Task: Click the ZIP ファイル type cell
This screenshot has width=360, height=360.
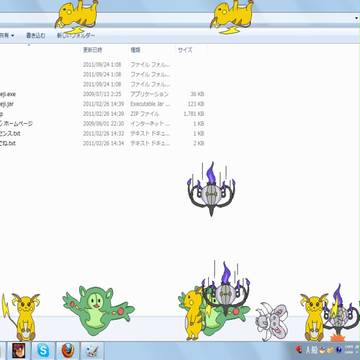Action: coord(144,114)
